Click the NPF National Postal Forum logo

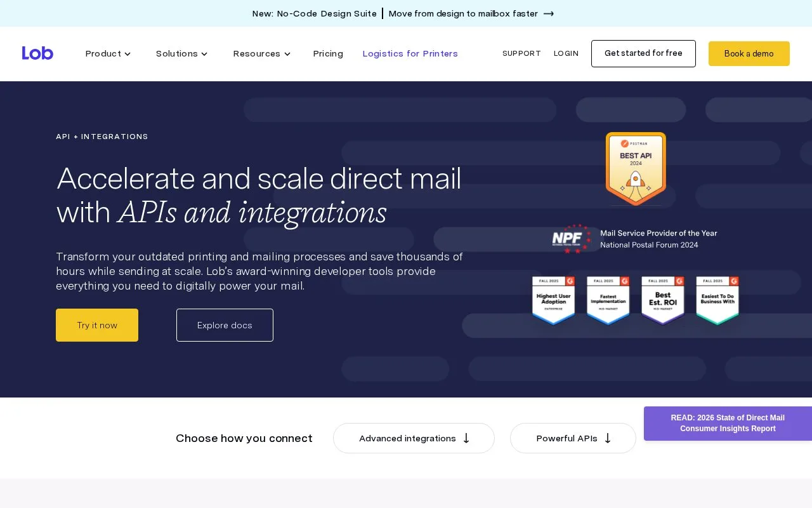click(572, 239)
